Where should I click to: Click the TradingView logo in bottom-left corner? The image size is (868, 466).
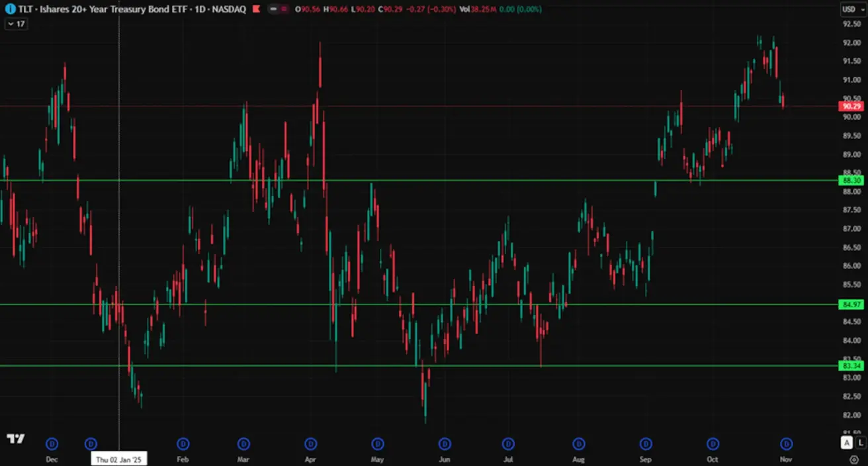(15, 439)
